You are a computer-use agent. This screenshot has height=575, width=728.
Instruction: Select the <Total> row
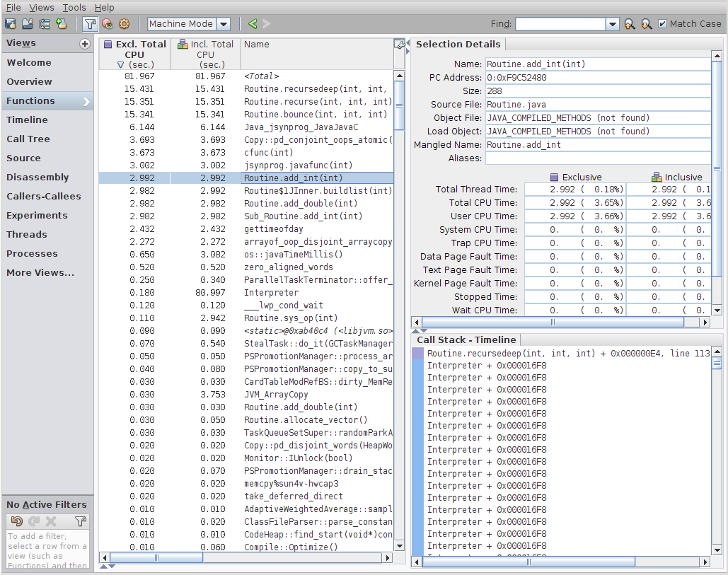(x=246, y=76)
